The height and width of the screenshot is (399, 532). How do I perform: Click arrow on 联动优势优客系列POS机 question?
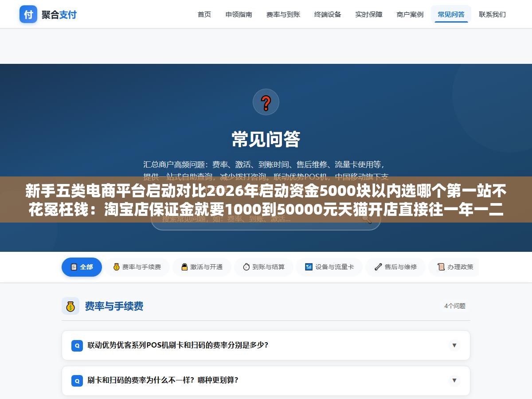(x=454, y=345)
